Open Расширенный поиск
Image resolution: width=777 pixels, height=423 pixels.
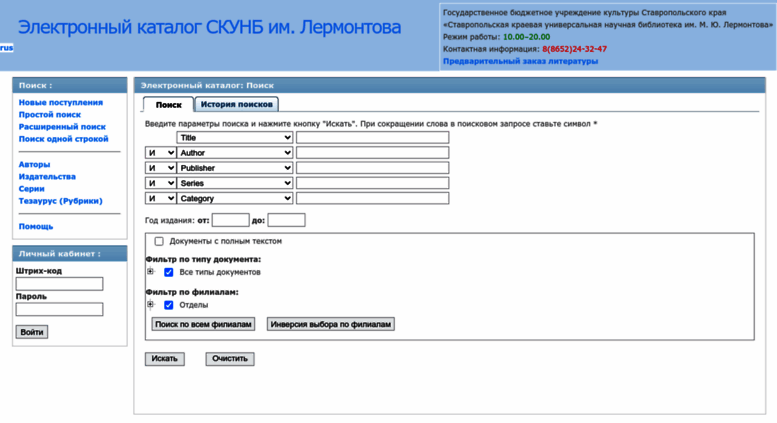point(62,127)
